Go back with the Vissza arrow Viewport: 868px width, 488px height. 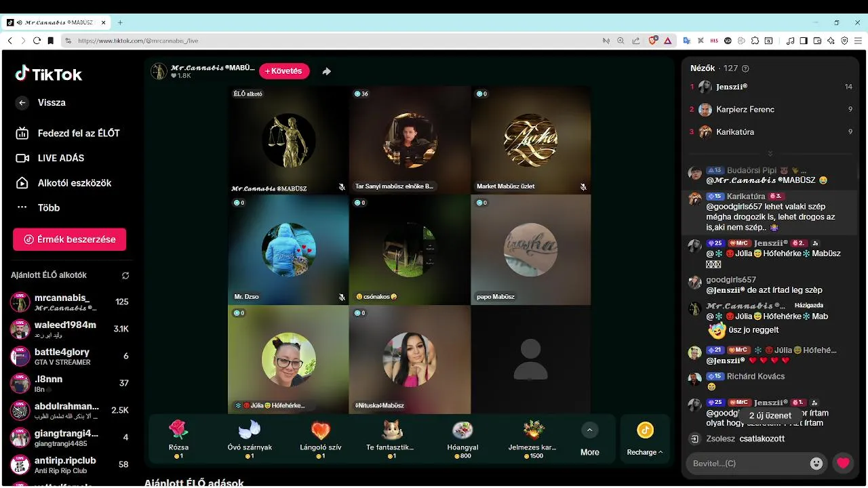pos(22,103)
